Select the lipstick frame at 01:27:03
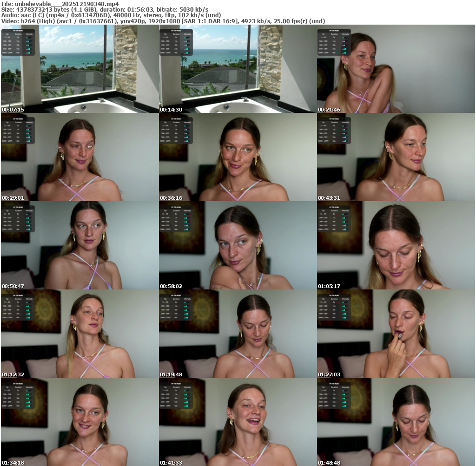Image resolution: width=476 pixels, height=466 pixels. tap(396, 334)
